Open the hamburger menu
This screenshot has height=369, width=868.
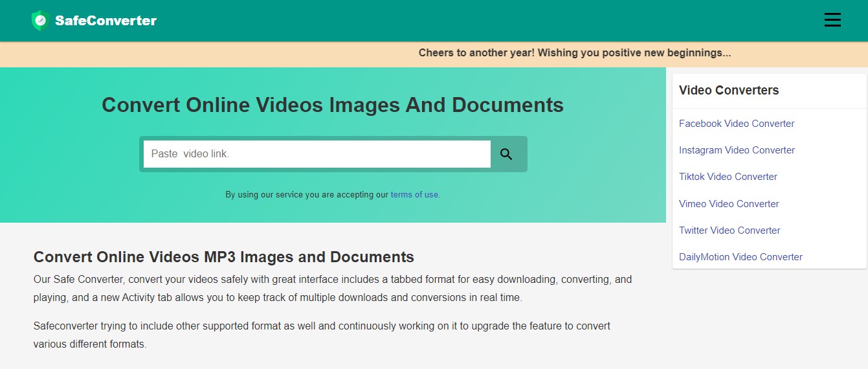tap(832, 20)
